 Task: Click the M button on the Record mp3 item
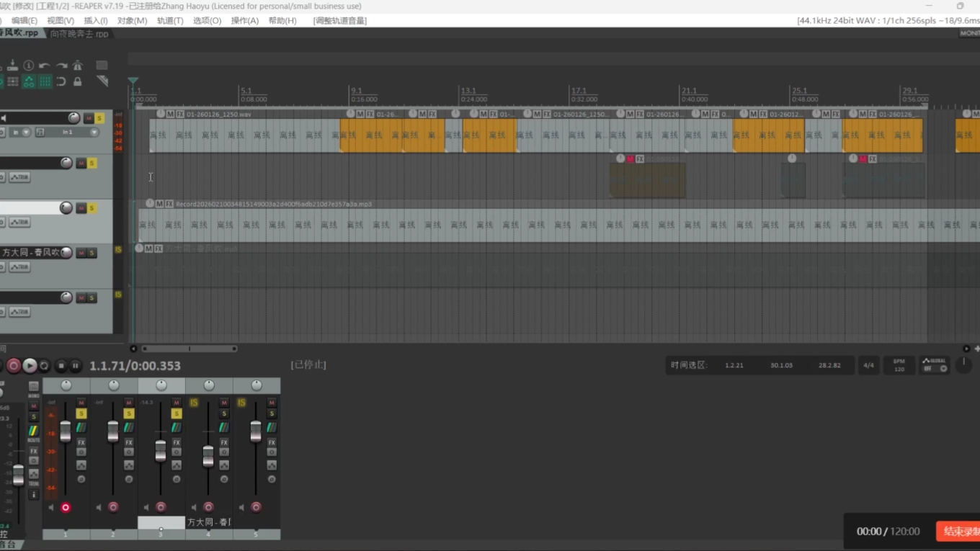[x=159, y=204]
